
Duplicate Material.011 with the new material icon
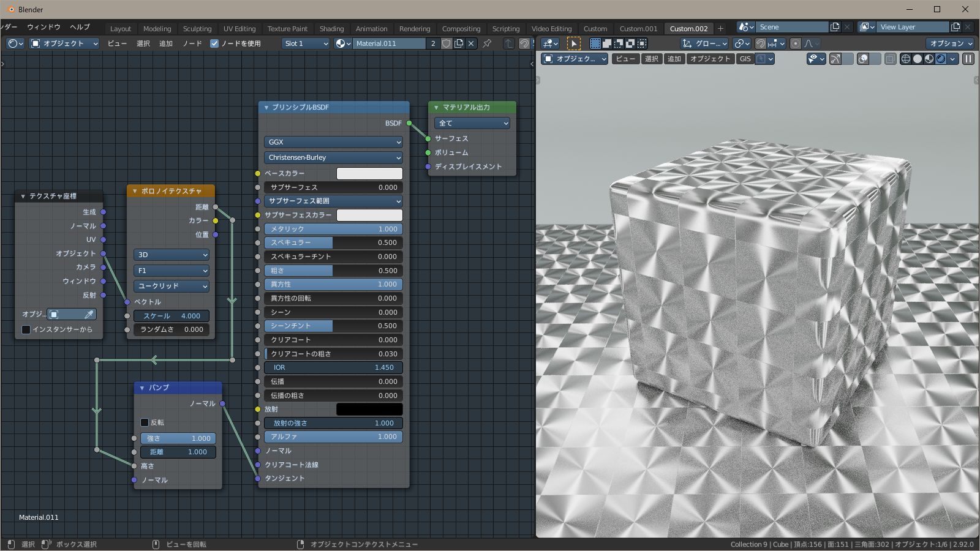tap(459, 43)
